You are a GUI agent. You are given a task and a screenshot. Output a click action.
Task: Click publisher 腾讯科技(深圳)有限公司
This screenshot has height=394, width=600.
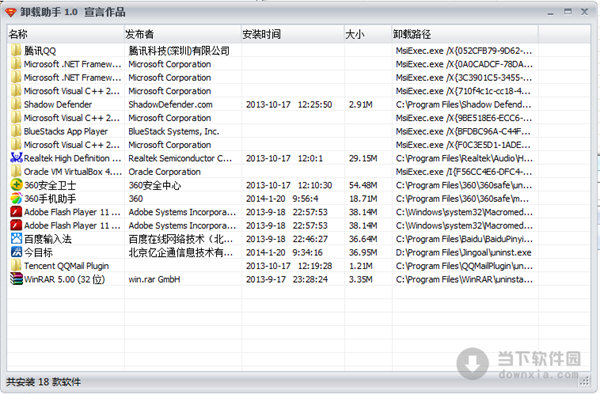179,51
